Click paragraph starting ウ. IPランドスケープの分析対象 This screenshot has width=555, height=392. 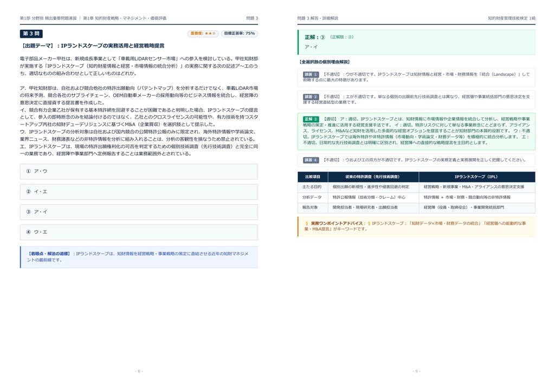pos(139,135)
